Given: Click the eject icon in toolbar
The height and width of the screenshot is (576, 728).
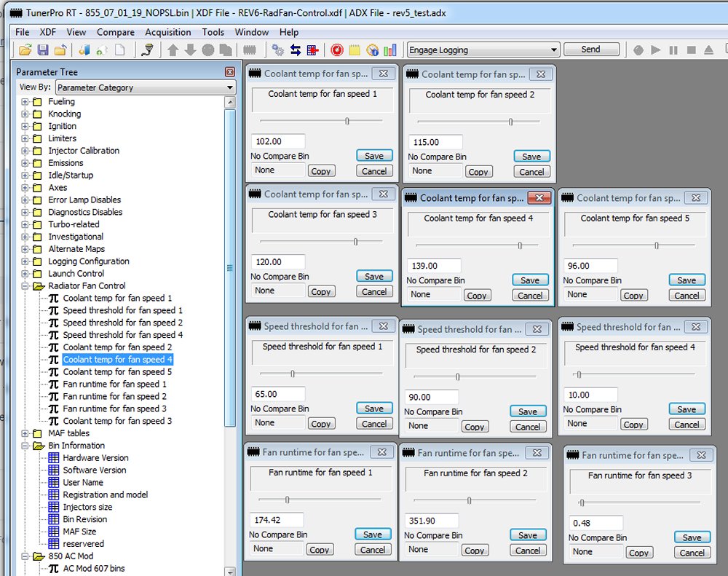Looking at the screenshot, I should [x=708, y=50].
